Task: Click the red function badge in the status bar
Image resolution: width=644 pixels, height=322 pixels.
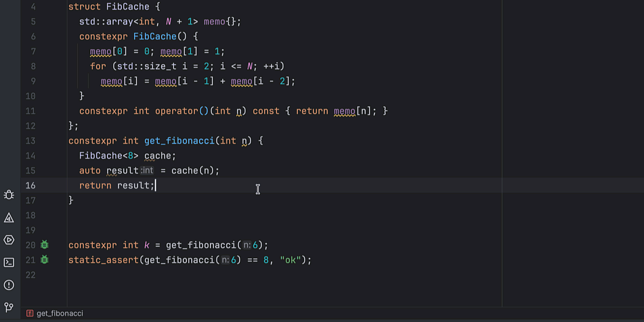Action: click(30, 314)
